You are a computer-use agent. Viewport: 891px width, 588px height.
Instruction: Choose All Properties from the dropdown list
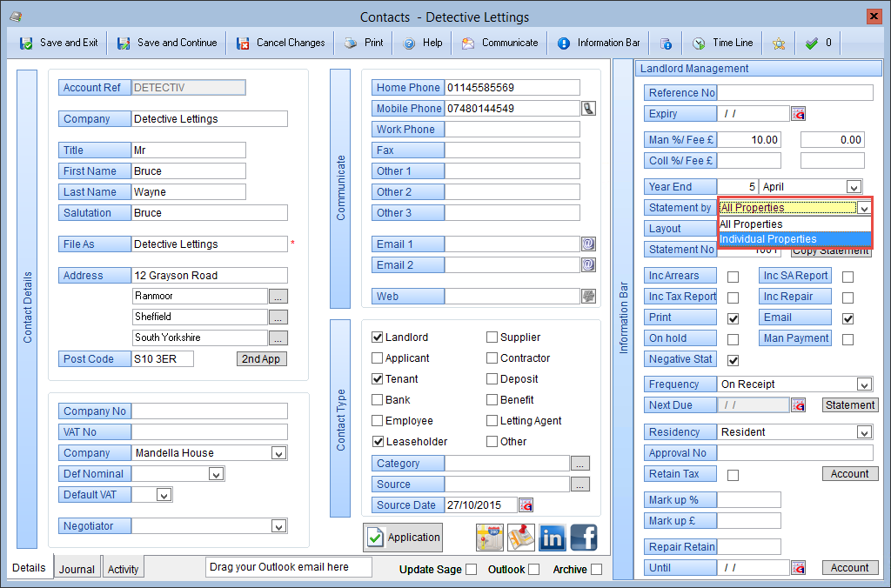pyautogui.click(x=794, y=224)
